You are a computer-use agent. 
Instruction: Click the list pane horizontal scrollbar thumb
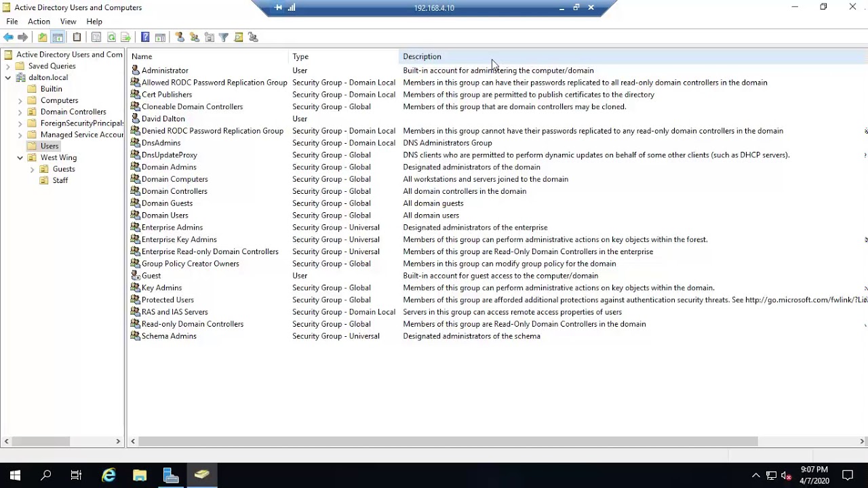pos(448,441)
